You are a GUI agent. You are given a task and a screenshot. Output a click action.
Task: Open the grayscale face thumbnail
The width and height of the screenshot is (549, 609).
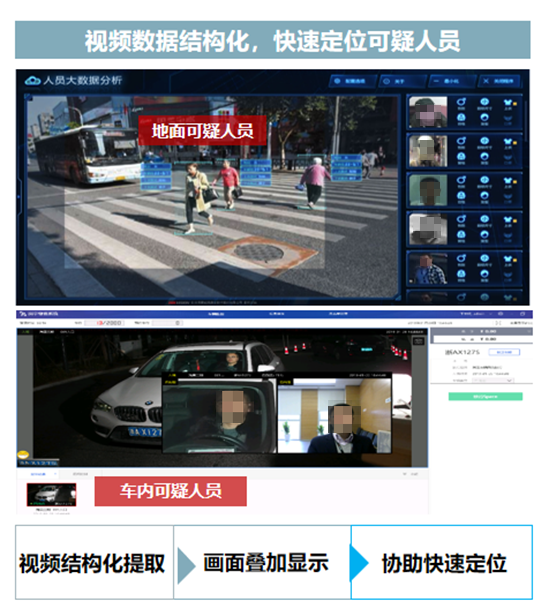pyautogui.click(x=428, y=229)
